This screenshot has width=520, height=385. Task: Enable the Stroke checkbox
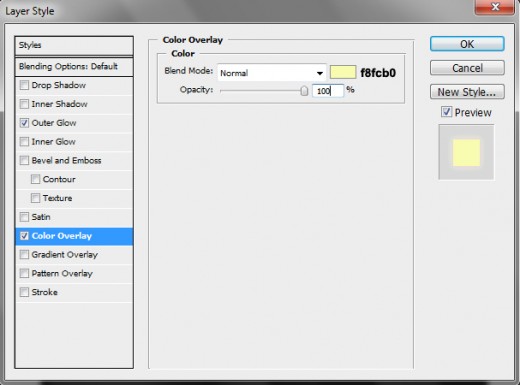tap(24, 292)
